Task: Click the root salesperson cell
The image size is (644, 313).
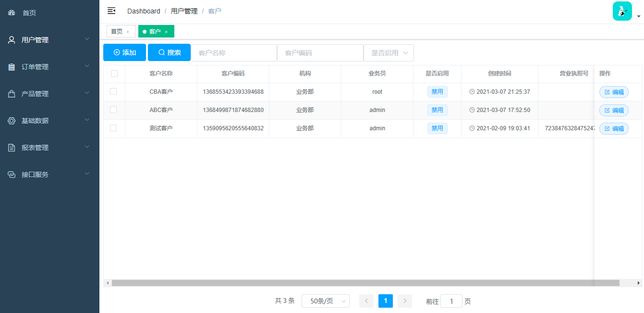Action: coord(377,92)
